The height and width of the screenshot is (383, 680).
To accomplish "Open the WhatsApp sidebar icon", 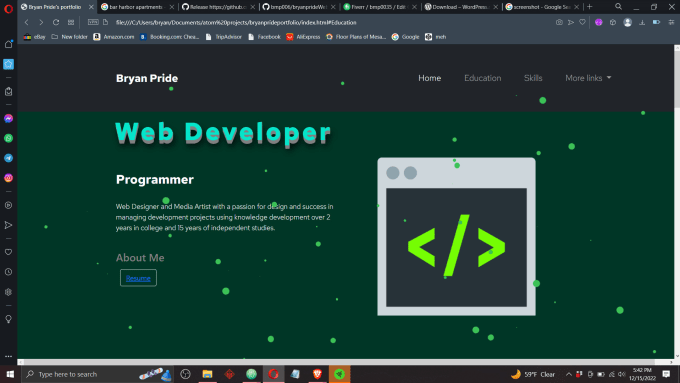I will 8,138.
